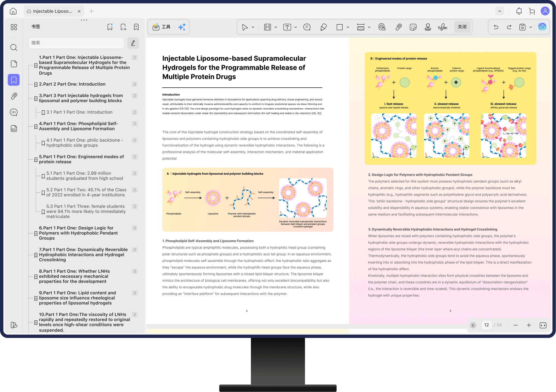Click the 关闭 button

pyautogui.click(x=462, y=27)
